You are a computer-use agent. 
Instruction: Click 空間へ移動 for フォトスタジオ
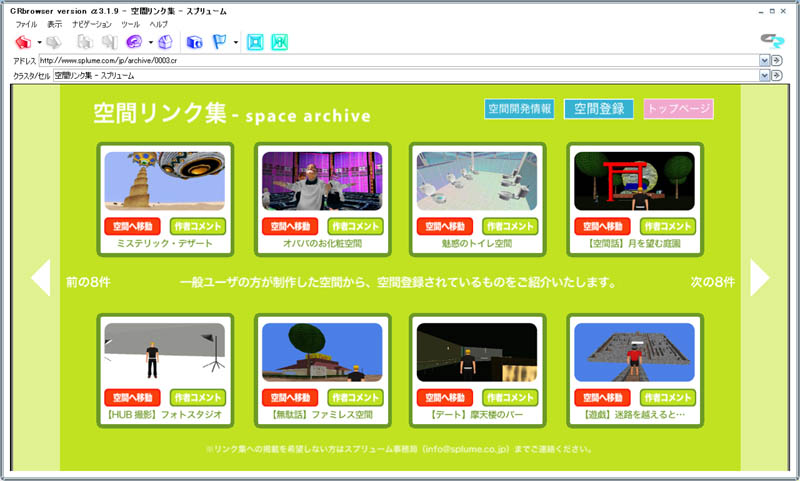133,398
